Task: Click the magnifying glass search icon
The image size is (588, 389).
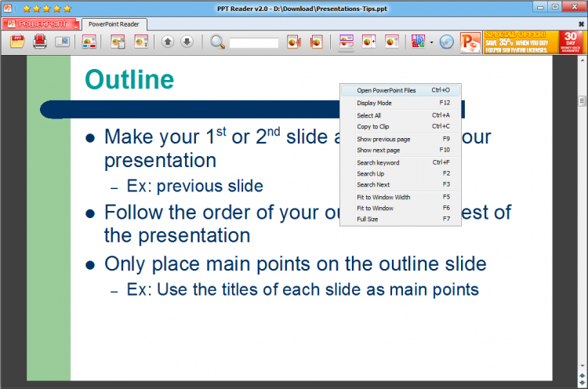Action: coord(217,42)
